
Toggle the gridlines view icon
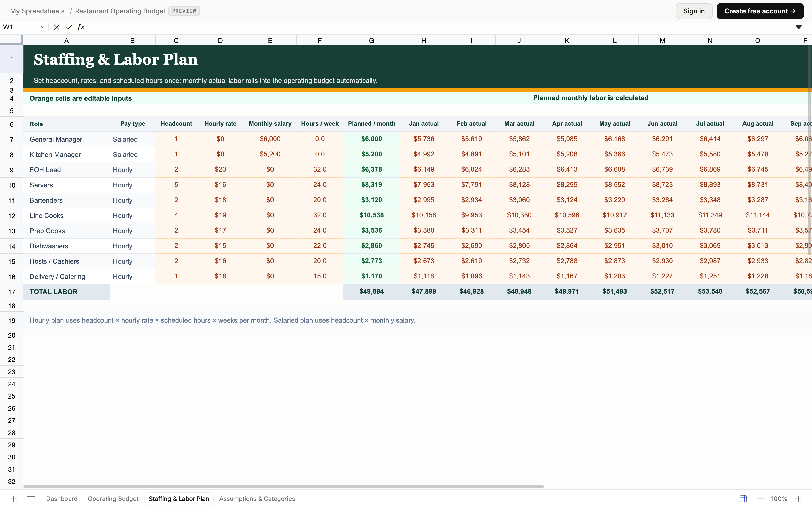tap(743, 499)
